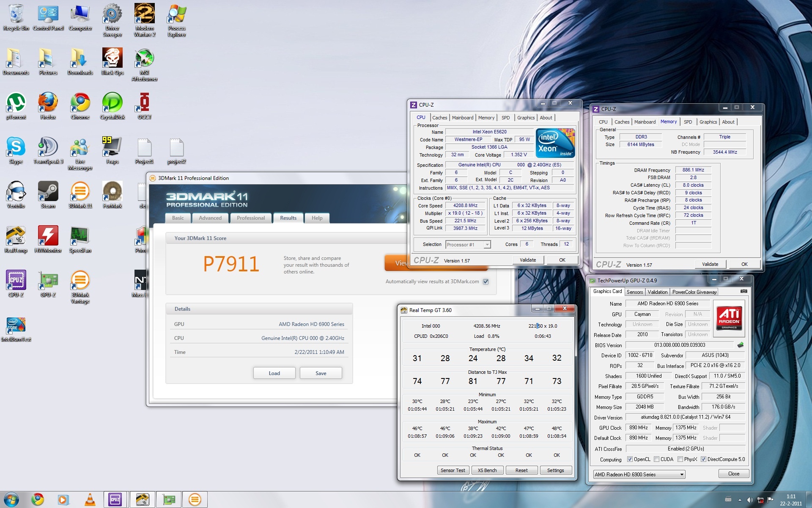Open Real Temp Settings button
Screen dimensions: 812x508
click(x=556, y=470)
